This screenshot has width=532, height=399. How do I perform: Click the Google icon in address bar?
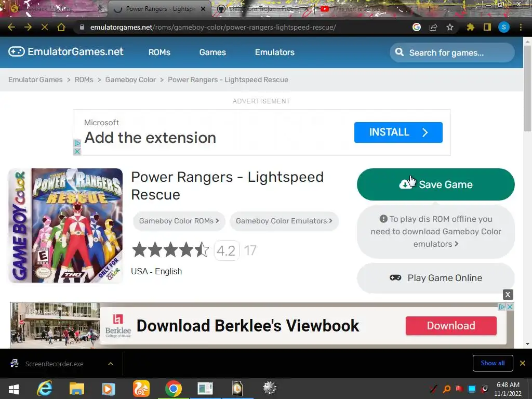pos(416,27)
